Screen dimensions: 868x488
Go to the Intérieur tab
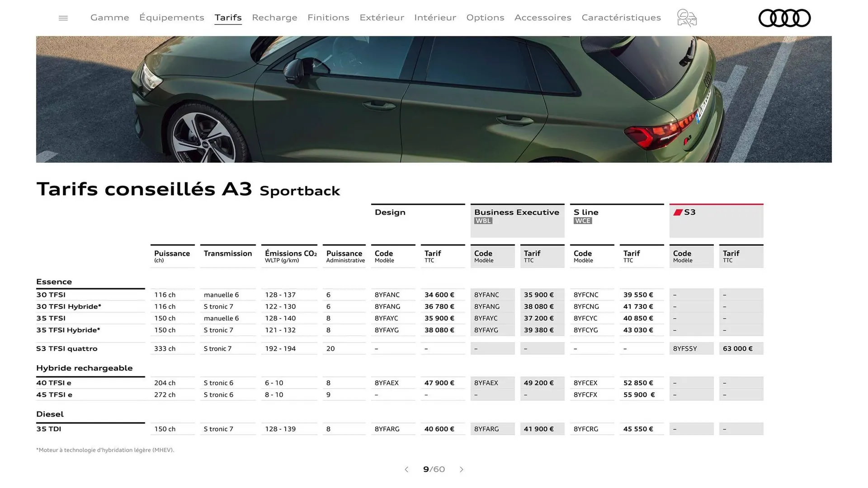click(435, 18)
